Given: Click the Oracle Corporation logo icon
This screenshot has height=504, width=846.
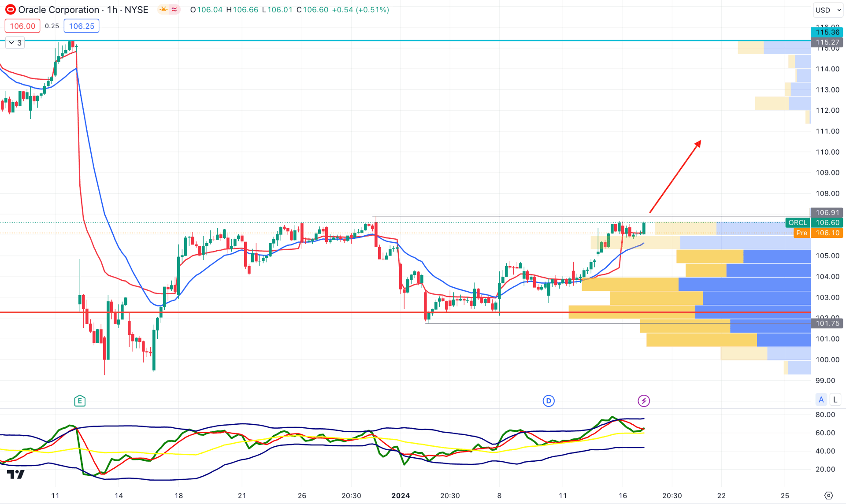Looking at the screenshot, I should pos(10,10).
